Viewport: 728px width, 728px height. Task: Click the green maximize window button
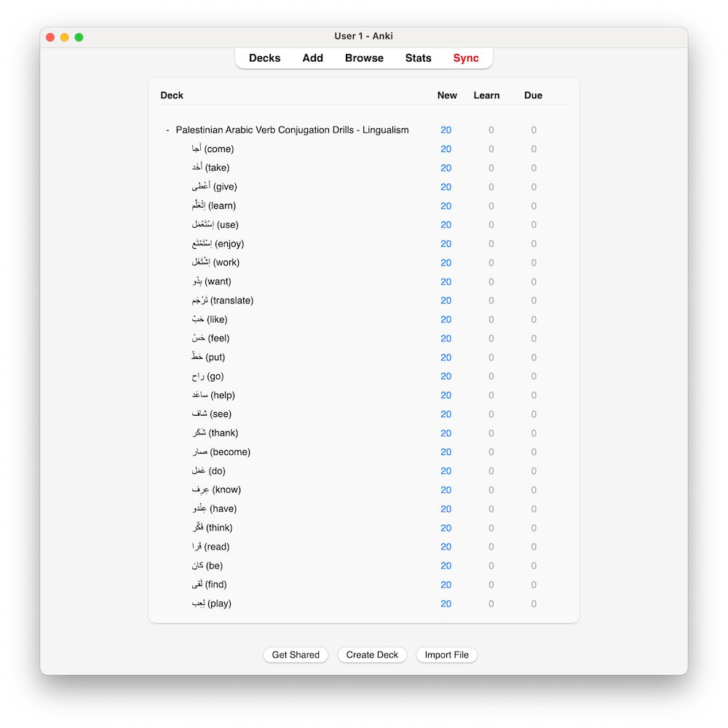click(79, 37)
